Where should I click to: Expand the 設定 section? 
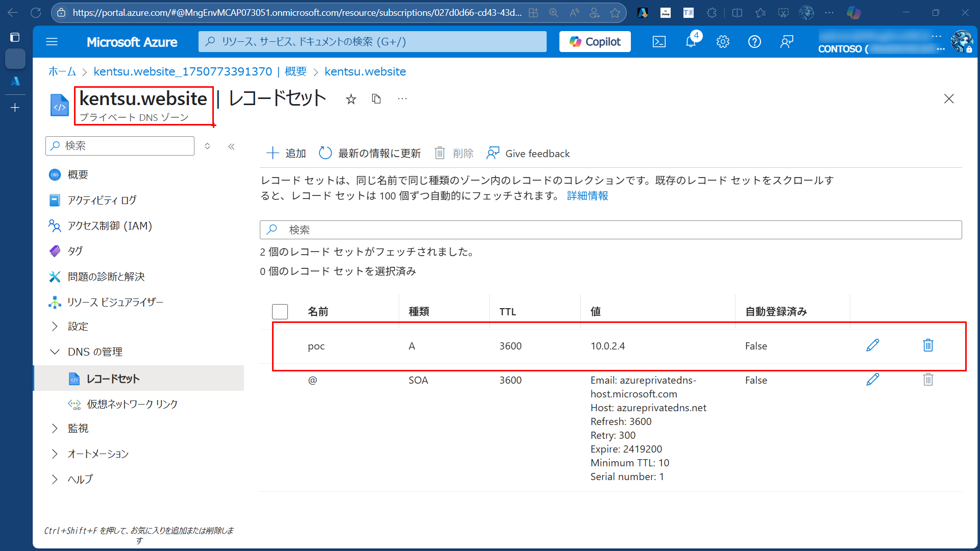(78, 327)
